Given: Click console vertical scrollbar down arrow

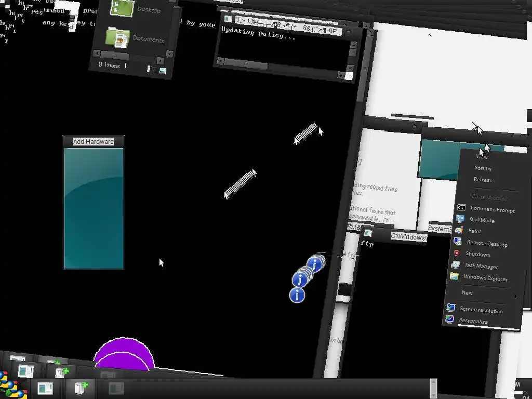Looking at the screenshot, I should tap(350, 68).
